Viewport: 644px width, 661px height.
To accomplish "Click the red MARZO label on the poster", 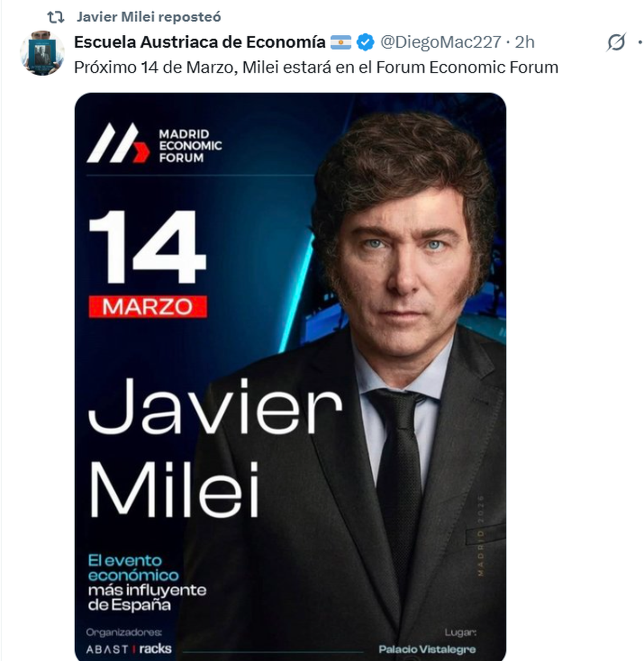I will point(148,306).
